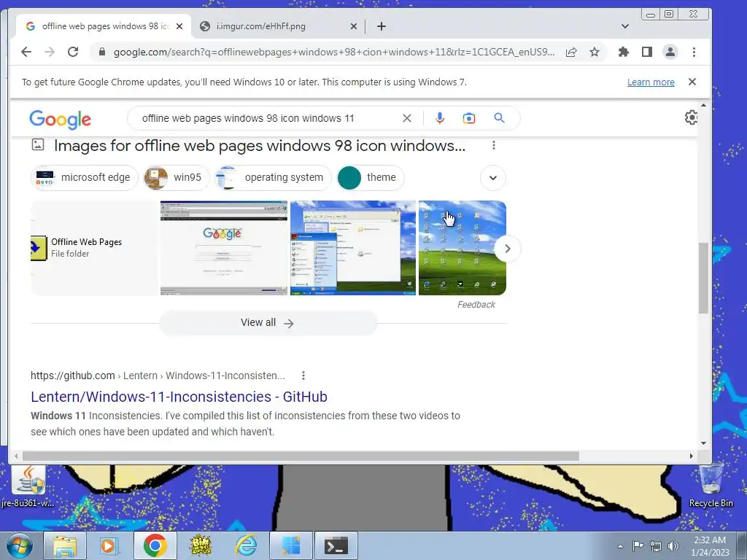Open the Windows Start button

click(20, 545)
